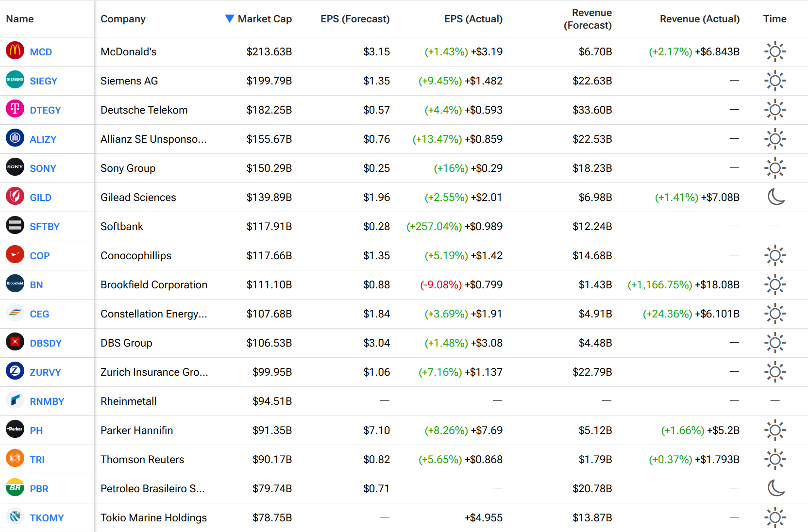
Task: Click the Brookfield logo icon
Action: coord(15,283)
